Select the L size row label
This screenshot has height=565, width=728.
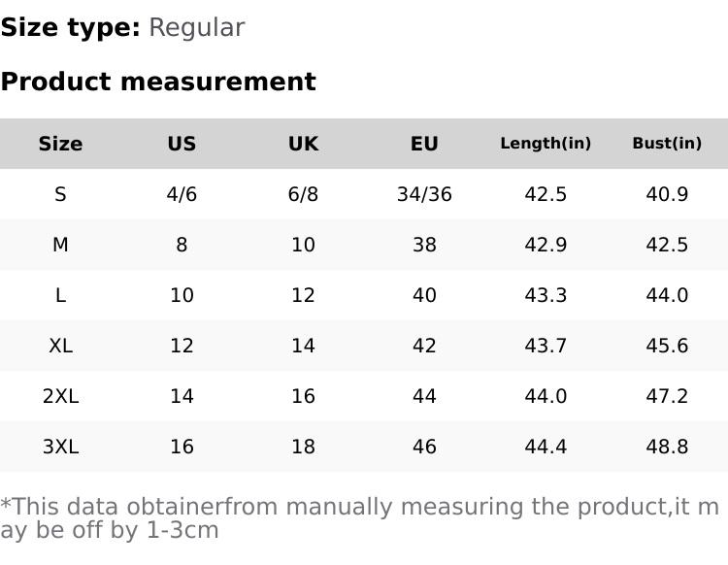coord(60,295)
